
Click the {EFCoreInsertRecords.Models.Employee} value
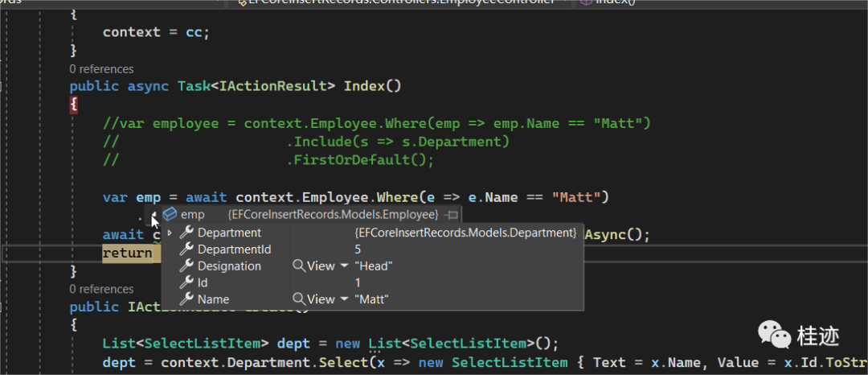tap(334, 214)
